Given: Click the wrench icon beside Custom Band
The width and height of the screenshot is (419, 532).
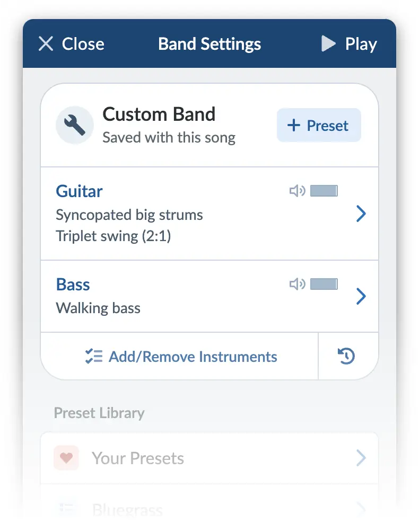Looking at the screenshot, I should coord(75,125).
